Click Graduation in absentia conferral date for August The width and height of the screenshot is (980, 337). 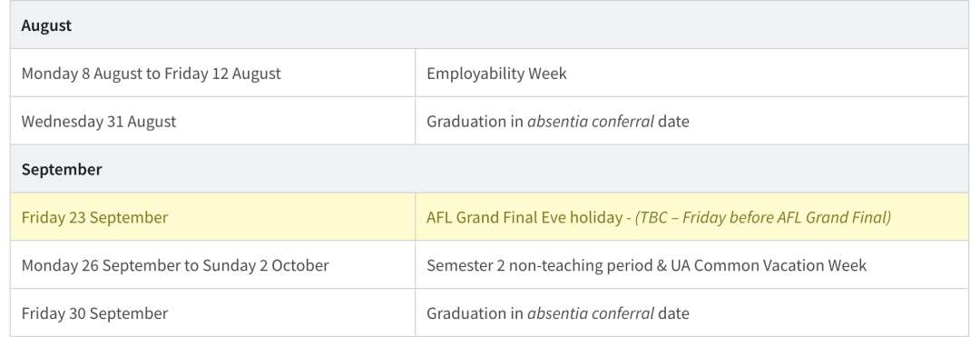pos(691,122)
